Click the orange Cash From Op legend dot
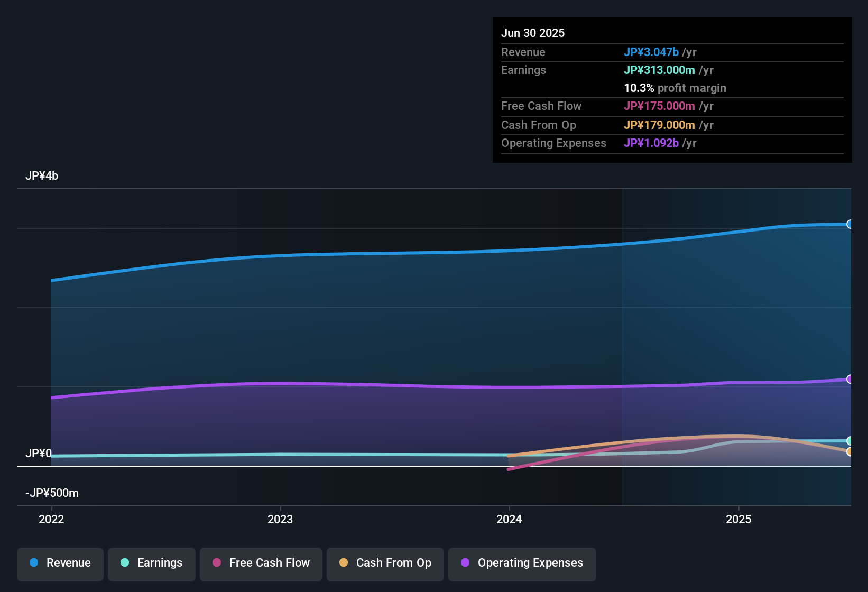Screen dimensions: 868x592 [344, 563]
